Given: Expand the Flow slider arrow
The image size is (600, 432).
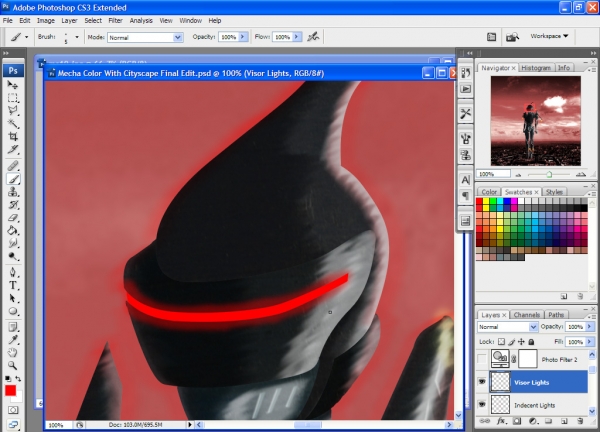Looking at the screenshot, I should coord(297,37).
